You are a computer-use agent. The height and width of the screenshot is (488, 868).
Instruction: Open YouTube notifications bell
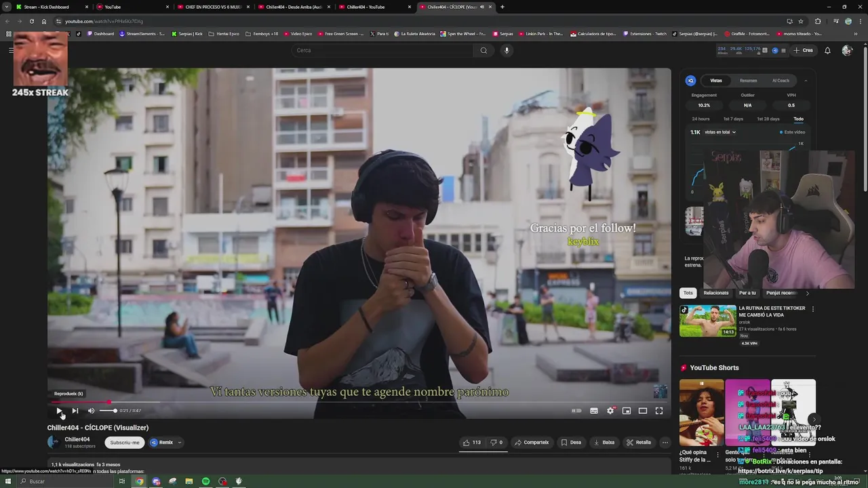827,50
